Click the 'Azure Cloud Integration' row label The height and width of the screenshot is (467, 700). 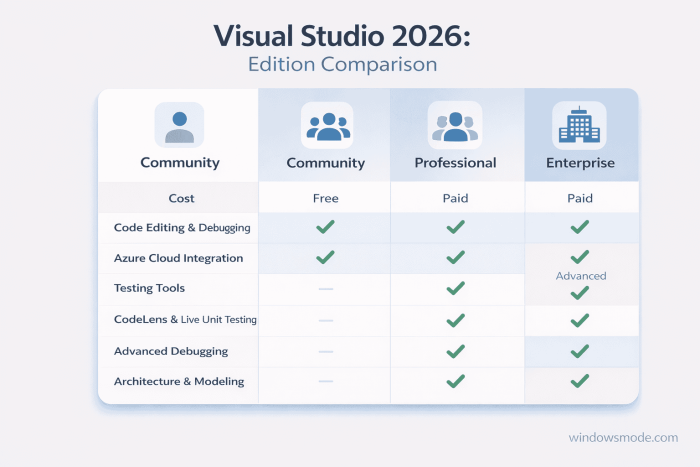[x=179, y=258]
